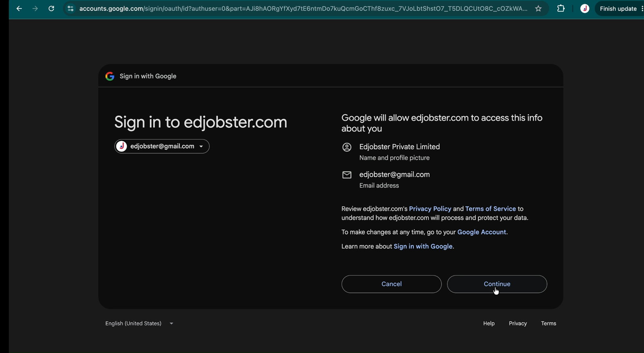Click the Google G logo
Viewport: 644px width, 353px height.
coord(110,76)
